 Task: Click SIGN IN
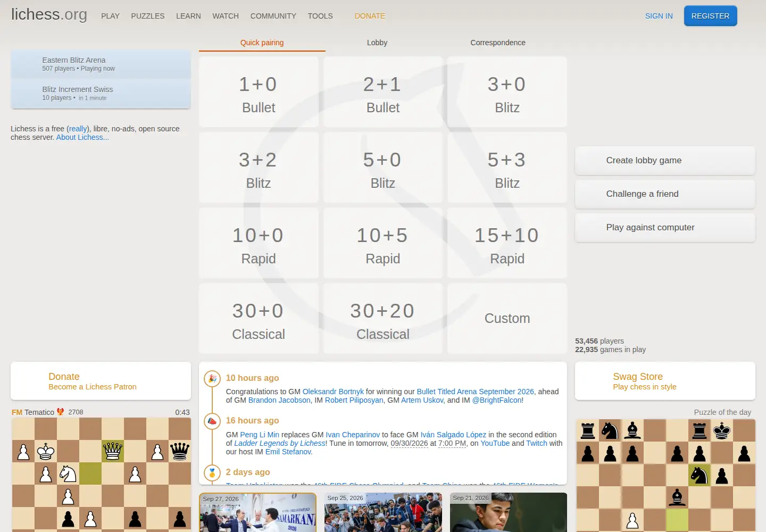coord(659,16)
